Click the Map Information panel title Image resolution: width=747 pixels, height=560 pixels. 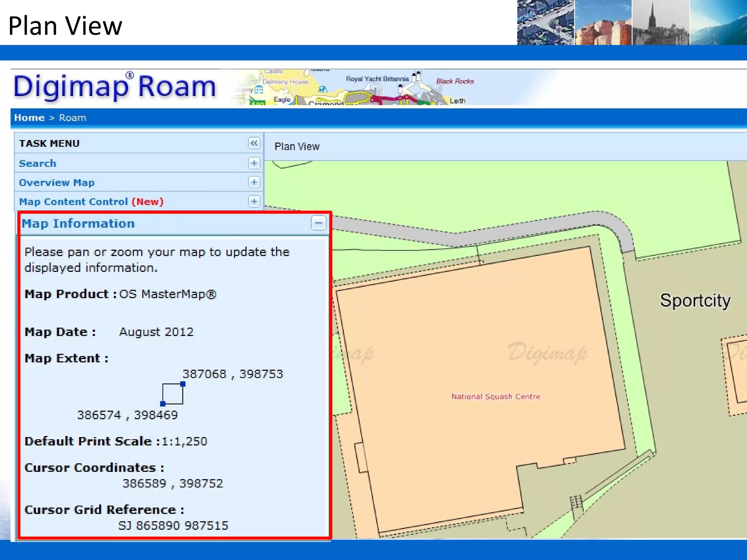(x=78, y=223)
